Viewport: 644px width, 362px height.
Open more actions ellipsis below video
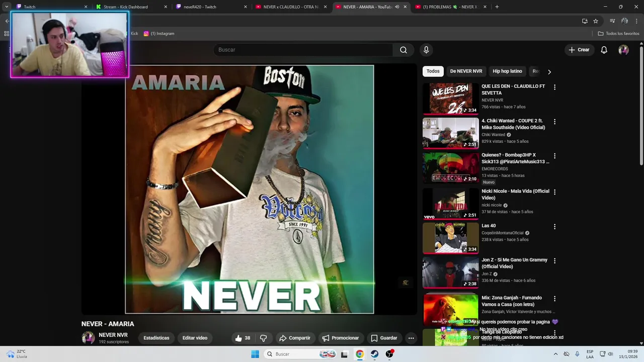coord(411,338)
